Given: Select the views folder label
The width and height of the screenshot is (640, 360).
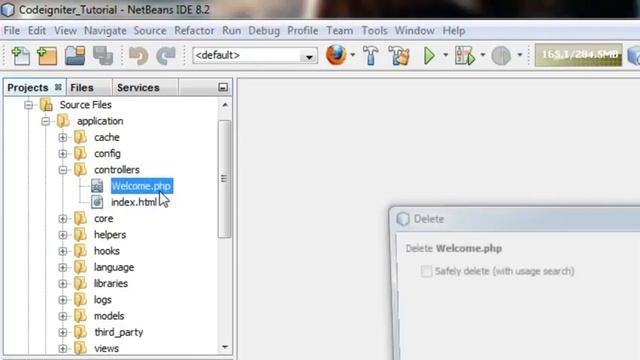Looking at the screenshot, I should (x=107, y=349).
